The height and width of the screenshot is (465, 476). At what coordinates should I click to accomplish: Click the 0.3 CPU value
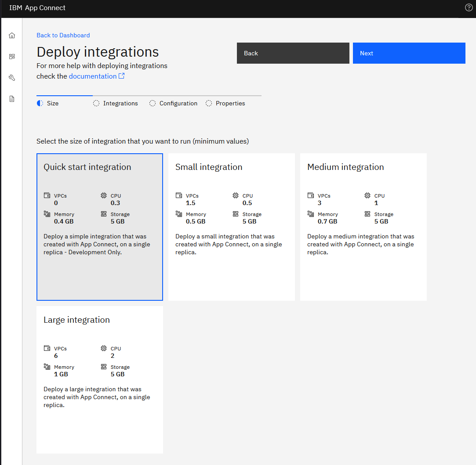(115, 203)
